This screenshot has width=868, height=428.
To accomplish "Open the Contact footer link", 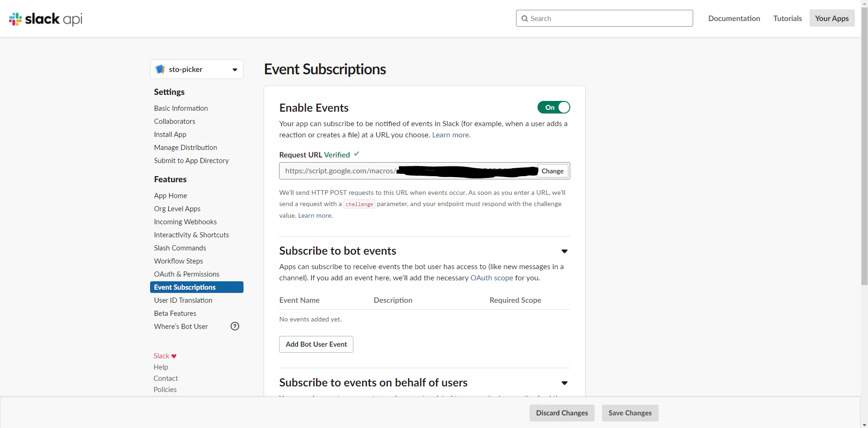I will click(165, 378).
